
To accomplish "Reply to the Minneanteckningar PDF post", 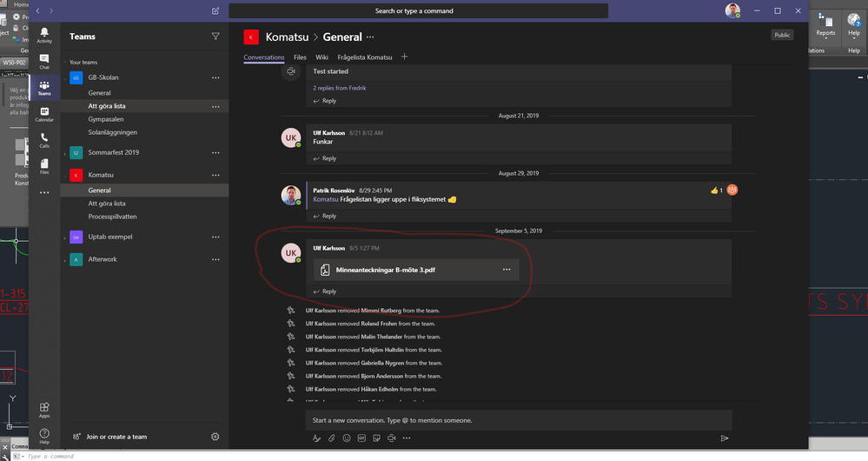I will click(x=325, y=291).
